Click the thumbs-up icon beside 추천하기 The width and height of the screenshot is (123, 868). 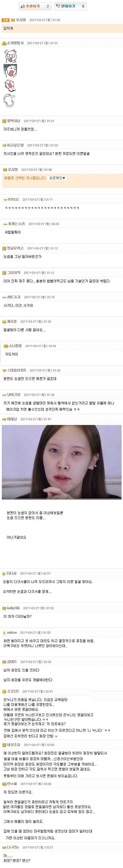pyautogui.click(x=23, y=6)
